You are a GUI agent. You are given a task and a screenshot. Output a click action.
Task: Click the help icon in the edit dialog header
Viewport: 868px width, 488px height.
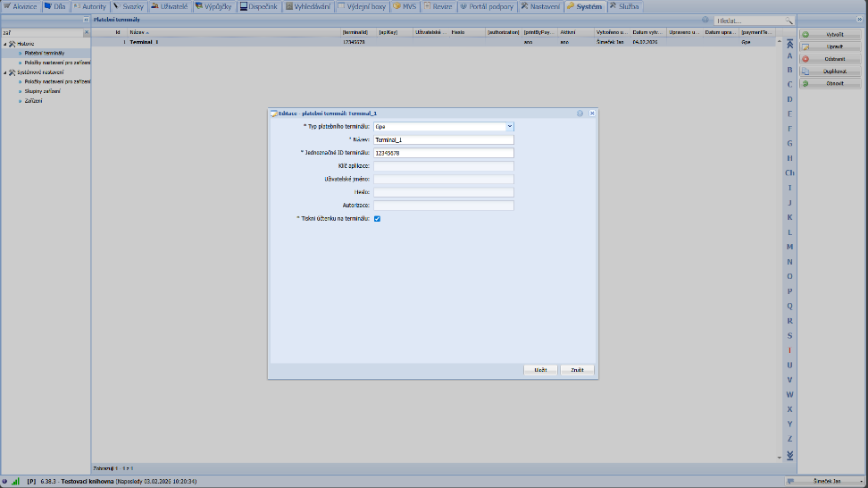pyautogui.click(x=580, y=114)
